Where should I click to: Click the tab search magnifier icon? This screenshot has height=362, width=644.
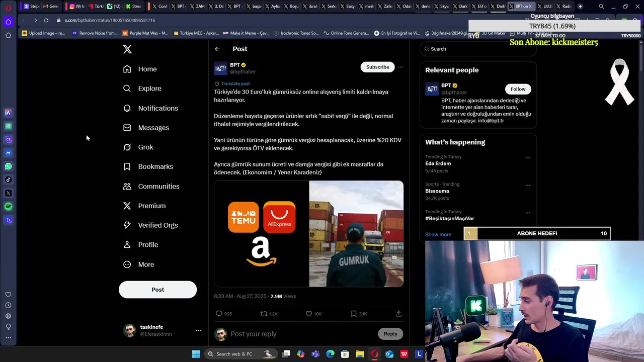601,6
